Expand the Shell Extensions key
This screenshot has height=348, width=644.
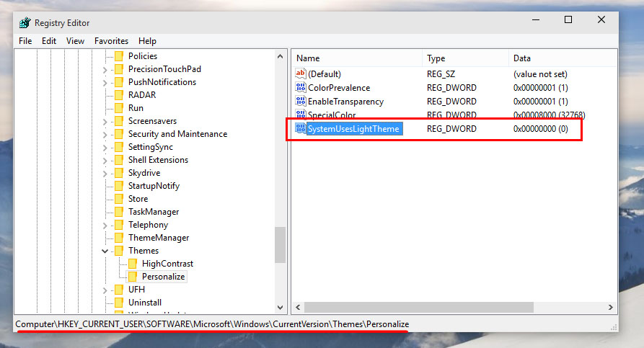pyautogui.click(x=105, y=161)
